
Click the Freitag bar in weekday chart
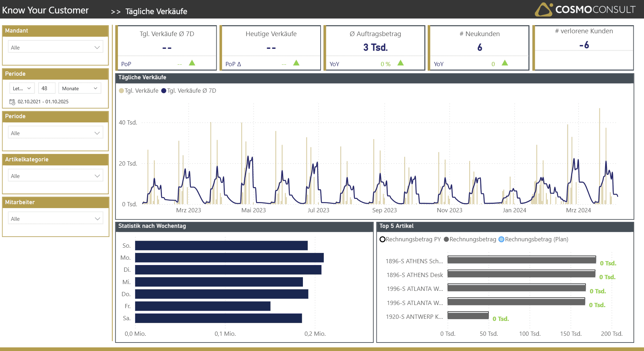point(203,306)
